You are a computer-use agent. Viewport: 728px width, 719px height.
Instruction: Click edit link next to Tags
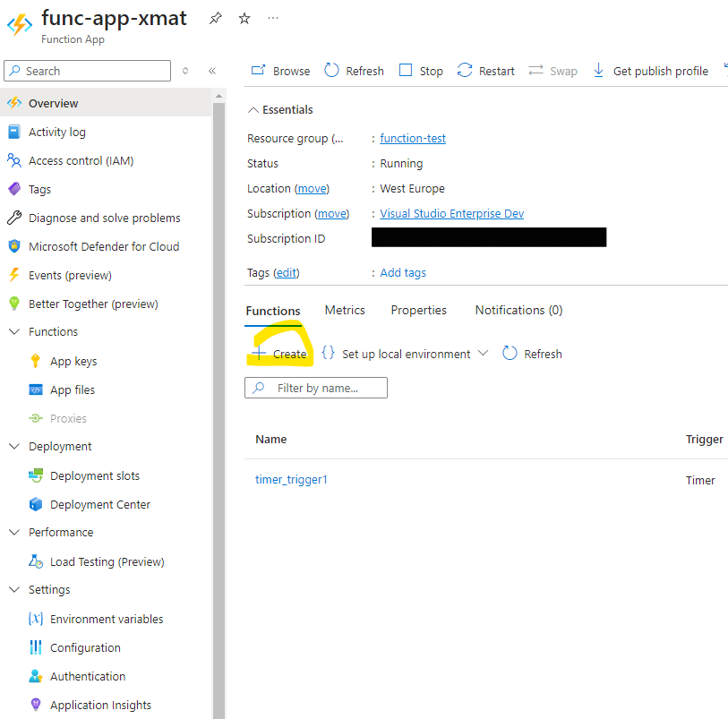pos(287,272)
